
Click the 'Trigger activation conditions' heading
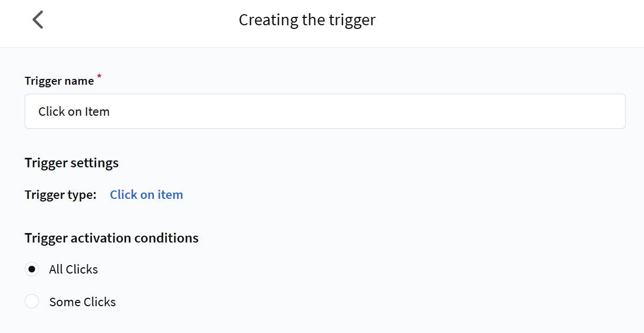pos(111,238)
